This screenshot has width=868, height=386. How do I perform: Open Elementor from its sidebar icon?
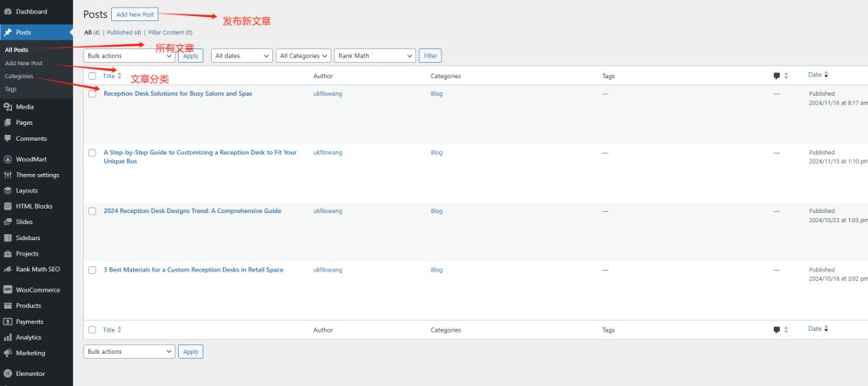(x=8, y=373)
